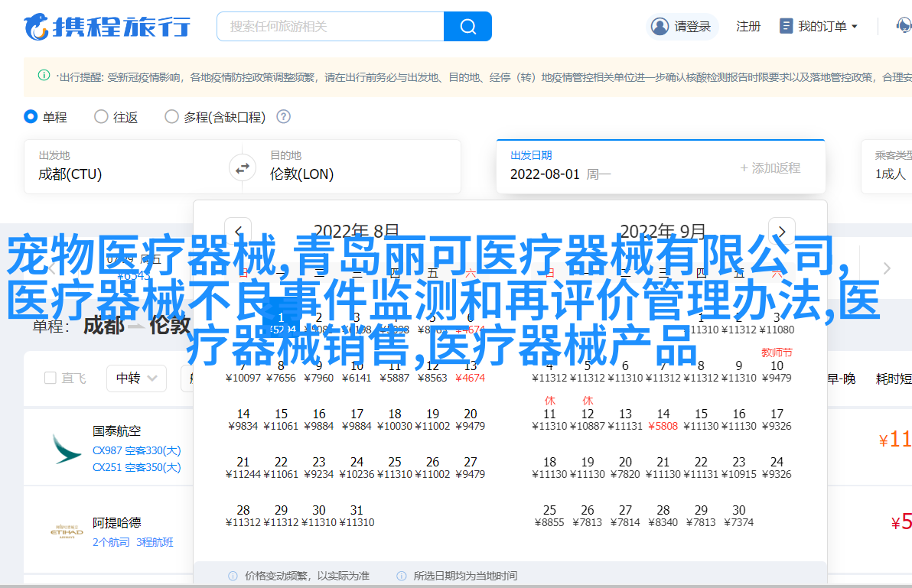Open the 乘客类型 passenger selector
Screen dimensions: 912x588
[889, 166]
